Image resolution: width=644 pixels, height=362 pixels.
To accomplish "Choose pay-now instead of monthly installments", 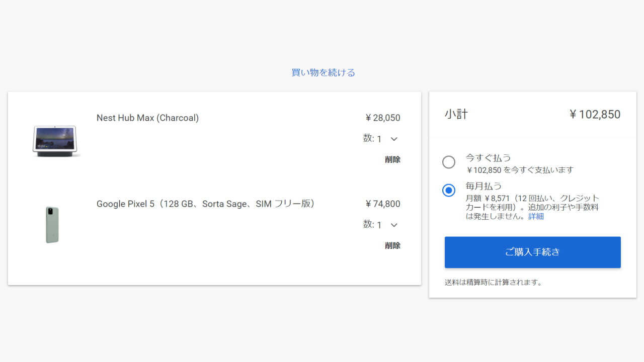I will tap(448, 162).
